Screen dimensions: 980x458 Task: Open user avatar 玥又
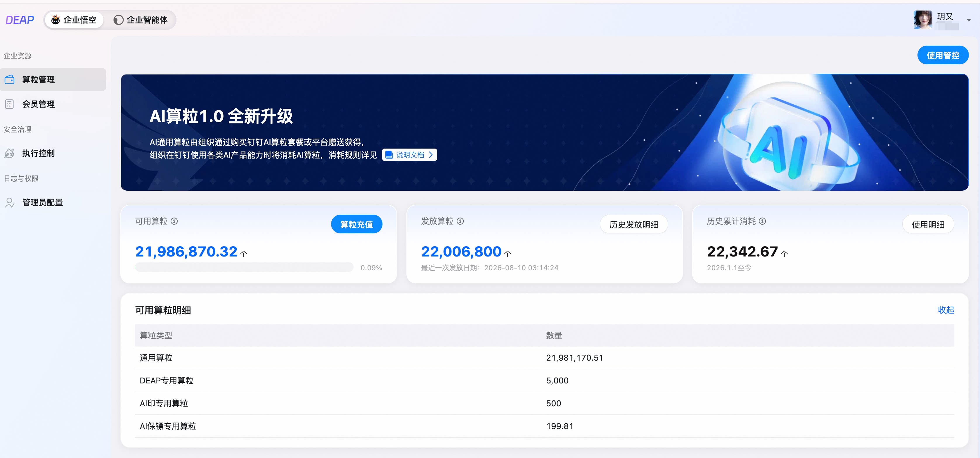pos(922,20)
